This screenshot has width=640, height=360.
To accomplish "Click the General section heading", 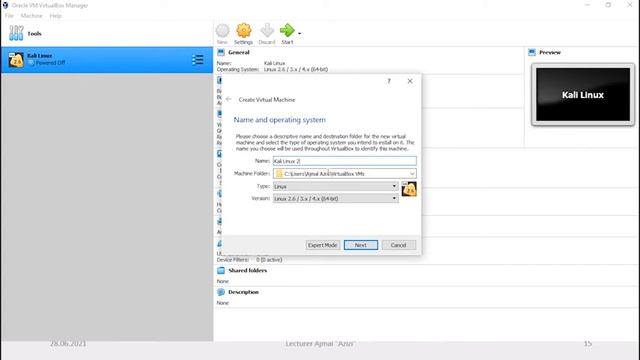I will pyautogui.click(x=239, y=52).
